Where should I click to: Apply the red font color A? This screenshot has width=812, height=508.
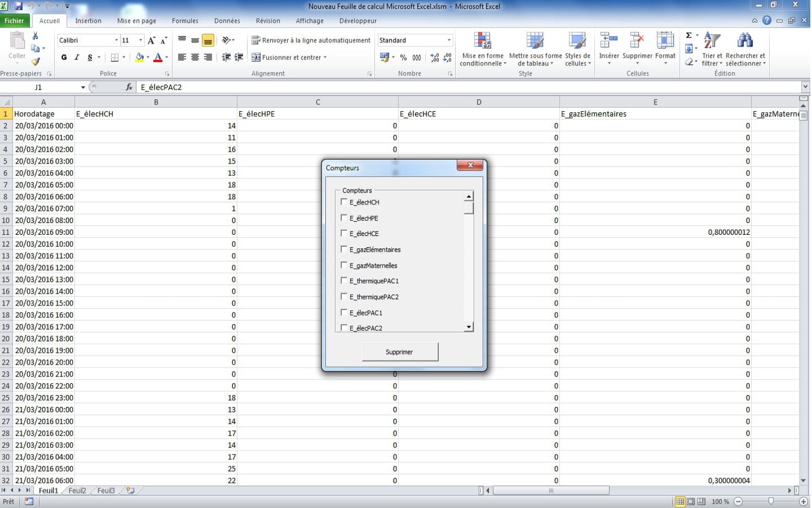(158, 57)
